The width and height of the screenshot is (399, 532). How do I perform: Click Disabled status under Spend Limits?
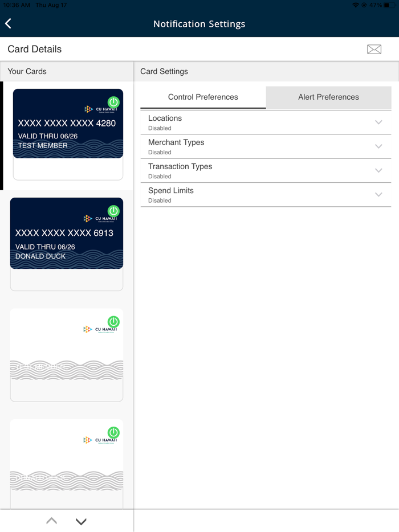point(160,200)
